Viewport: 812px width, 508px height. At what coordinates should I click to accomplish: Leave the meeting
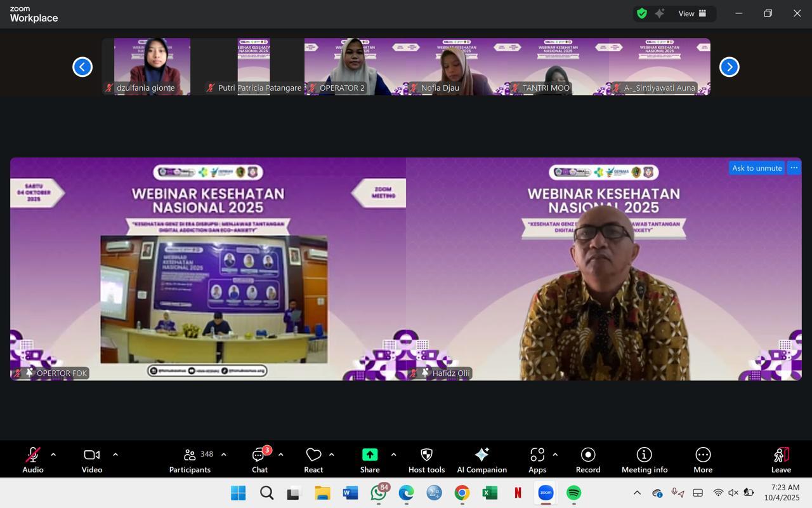click(x=781, y=460)
